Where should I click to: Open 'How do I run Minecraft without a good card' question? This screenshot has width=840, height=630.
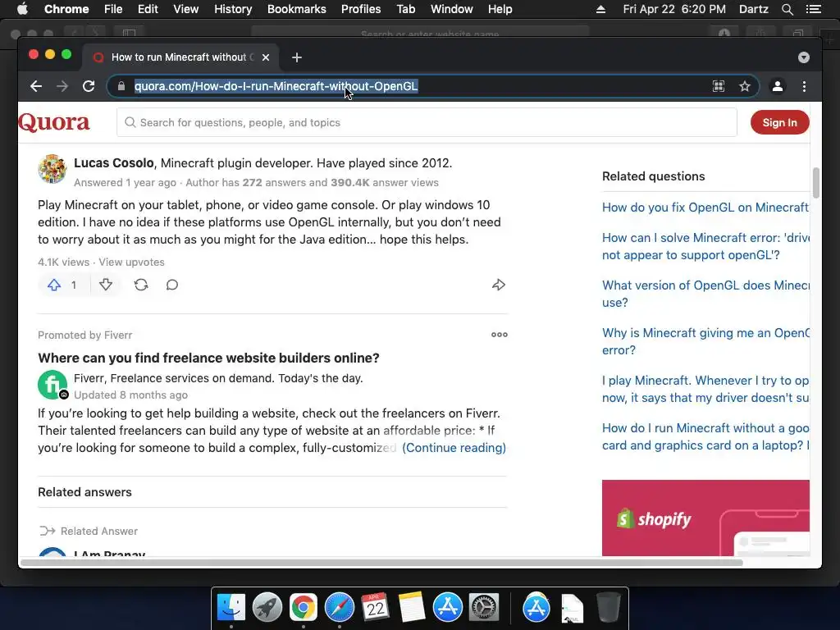[705, 436]
